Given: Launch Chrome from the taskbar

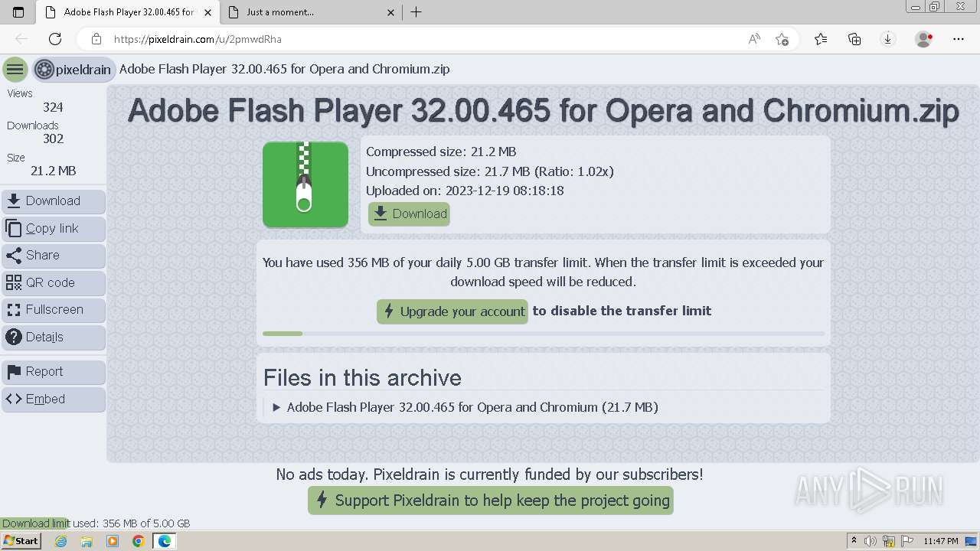Looking at the screenshot, I should point(139,541).
